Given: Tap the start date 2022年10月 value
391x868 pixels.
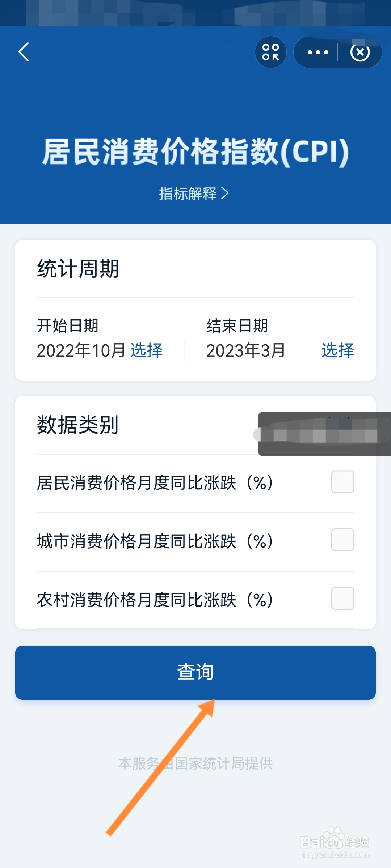Looking at the screenshot, I should [x=81, y=350].
